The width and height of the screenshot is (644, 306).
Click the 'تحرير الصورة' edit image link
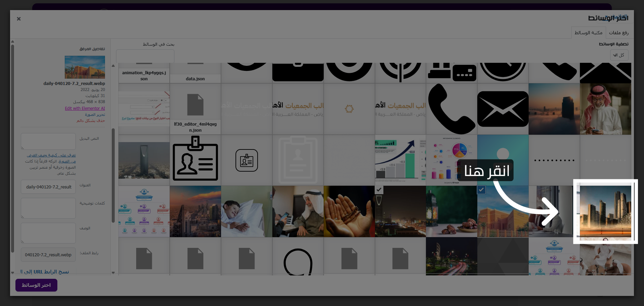pyautogui.click(x=95, y=115)
